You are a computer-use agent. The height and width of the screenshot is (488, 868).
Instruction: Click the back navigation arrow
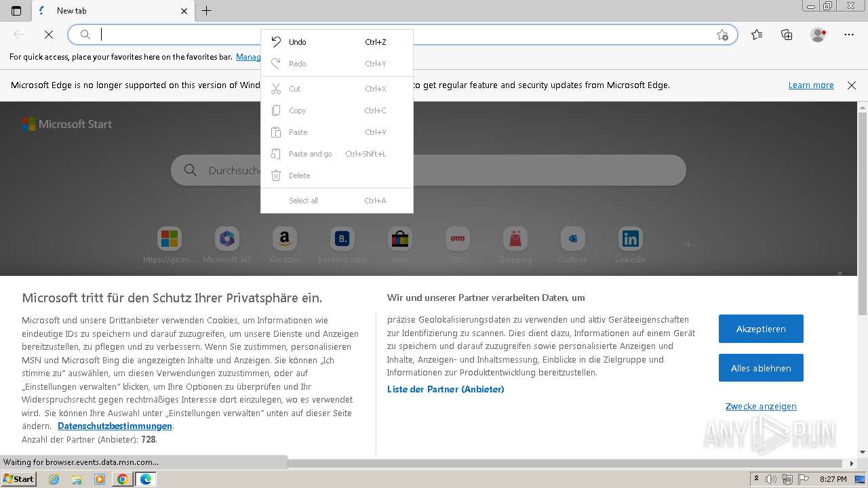(19, 35)
